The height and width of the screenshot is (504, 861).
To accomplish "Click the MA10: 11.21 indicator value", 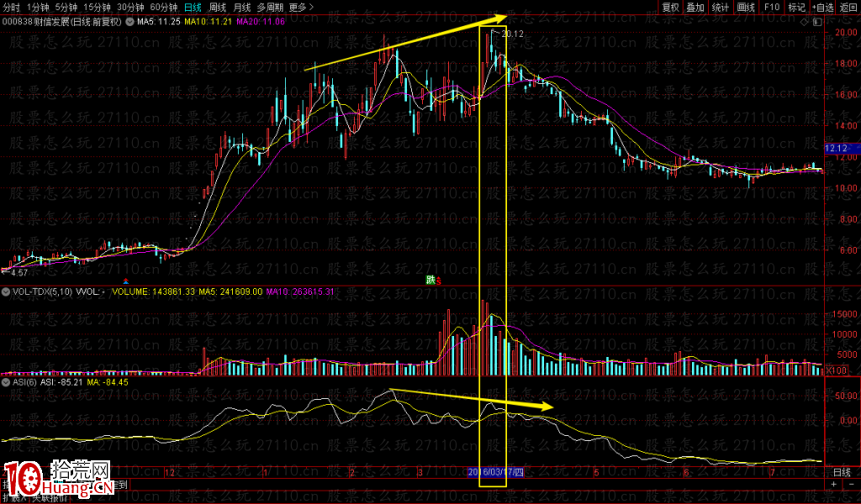I will pyautogui.click(x=209, y=22).
